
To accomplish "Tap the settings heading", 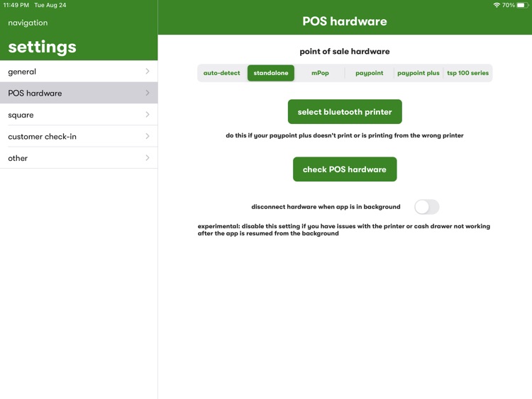I will [x=42, y=47].
